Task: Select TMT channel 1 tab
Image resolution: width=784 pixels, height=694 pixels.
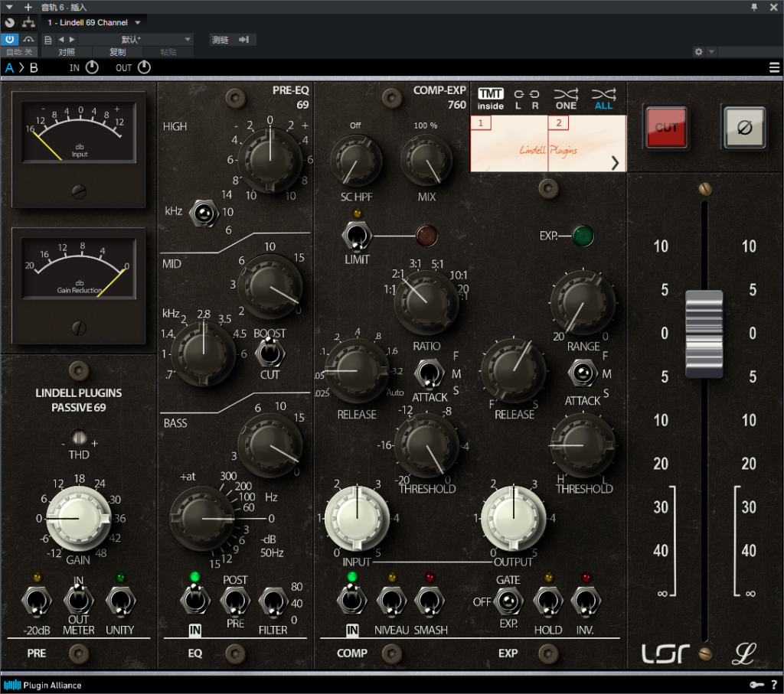Action: pos(481,122)
